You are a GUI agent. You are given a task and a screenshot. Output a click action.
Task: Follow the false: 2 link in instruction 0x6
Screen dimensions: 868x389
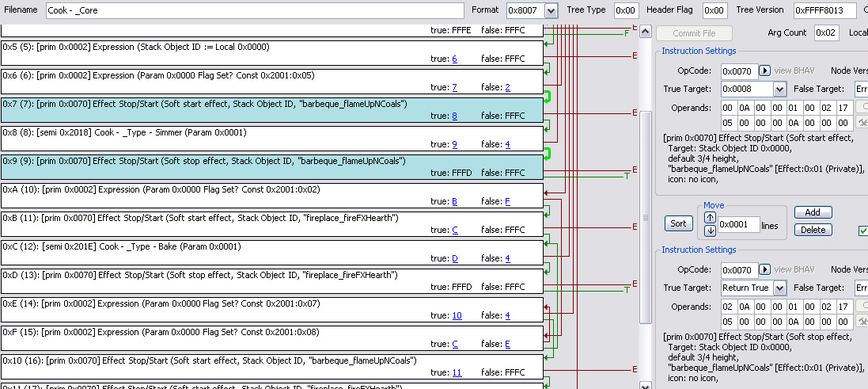click(506, 87)
